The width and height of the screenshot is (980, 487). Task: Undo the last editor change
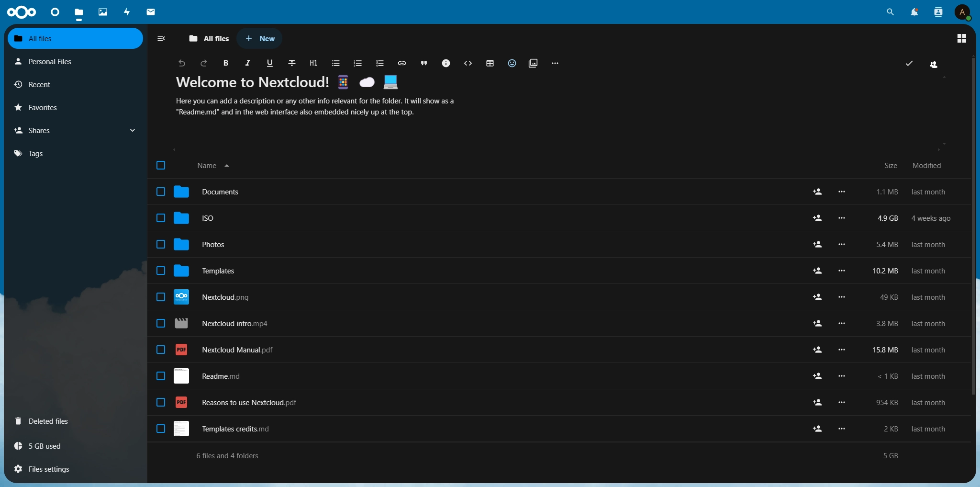click(182, 63)
